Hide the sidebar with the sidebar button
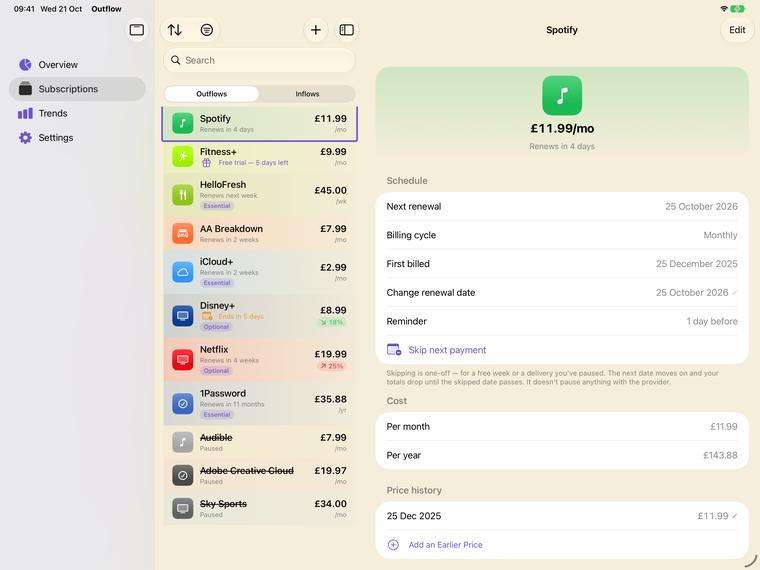This screenshot has width=760, height=570. (x=137, y=30)
